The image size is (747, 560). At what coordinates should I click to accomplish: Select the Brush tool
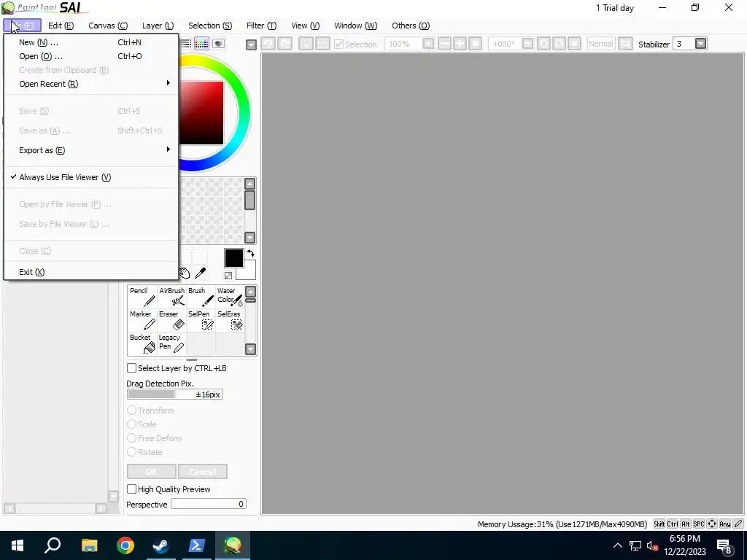point(201,297)
